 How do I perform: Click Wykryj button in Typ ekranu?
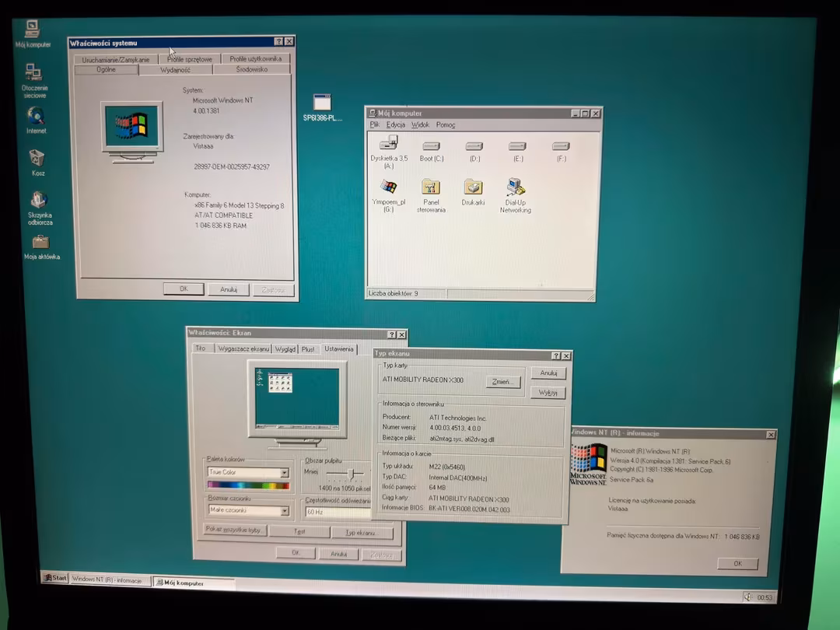(548, 393)
